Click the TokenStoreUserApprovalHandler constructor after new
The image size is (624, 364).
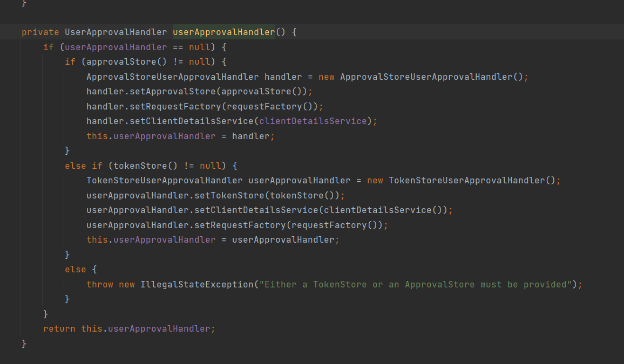tap(466, 180)
